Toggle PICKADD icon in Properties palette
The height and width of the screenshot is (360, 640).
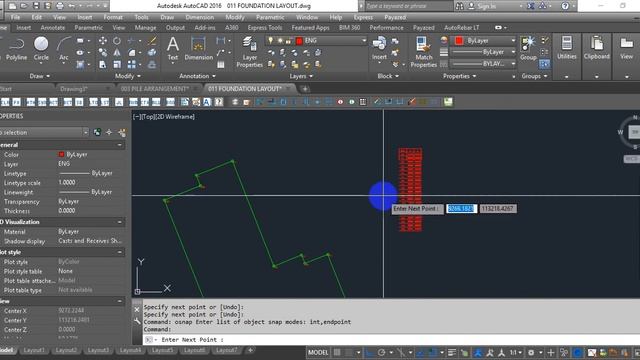[97, 132]
